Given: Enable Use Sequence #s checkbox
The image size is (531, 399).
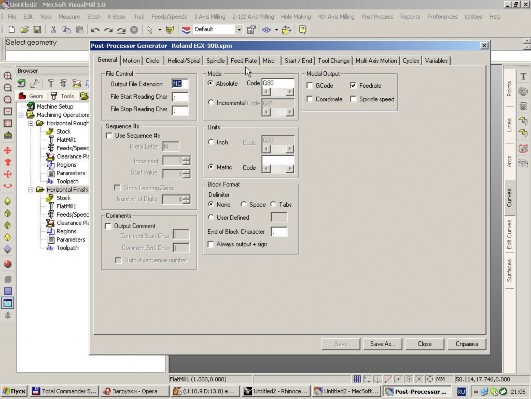Looking at the screenshot, I should pyautogui.click(x=109, y=136).
